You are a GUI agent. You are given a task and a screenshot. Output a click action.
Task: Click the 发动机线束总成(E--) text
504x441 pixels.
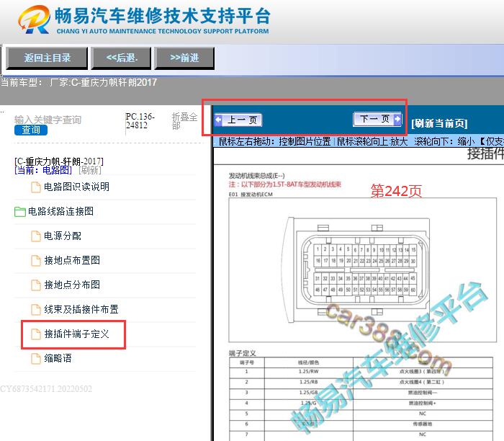pos(256,176)
